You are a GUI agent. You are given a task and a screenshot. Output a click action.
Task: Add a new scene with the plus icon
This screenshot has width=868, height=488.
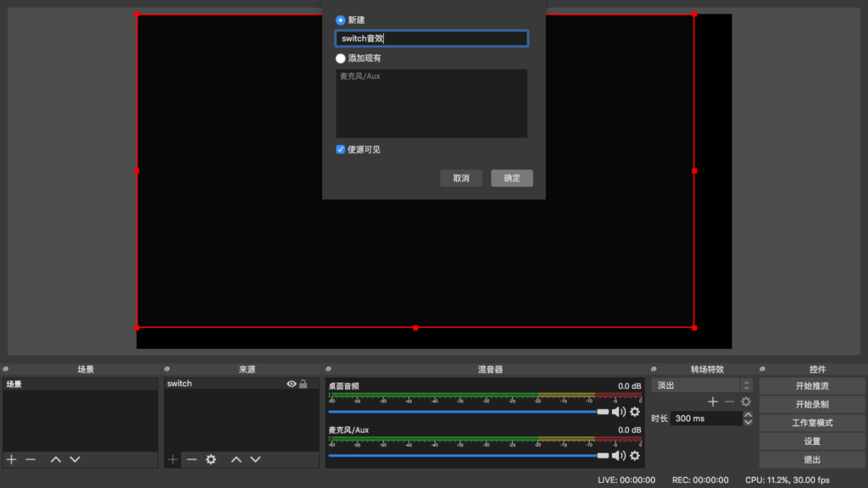[10, 460]
